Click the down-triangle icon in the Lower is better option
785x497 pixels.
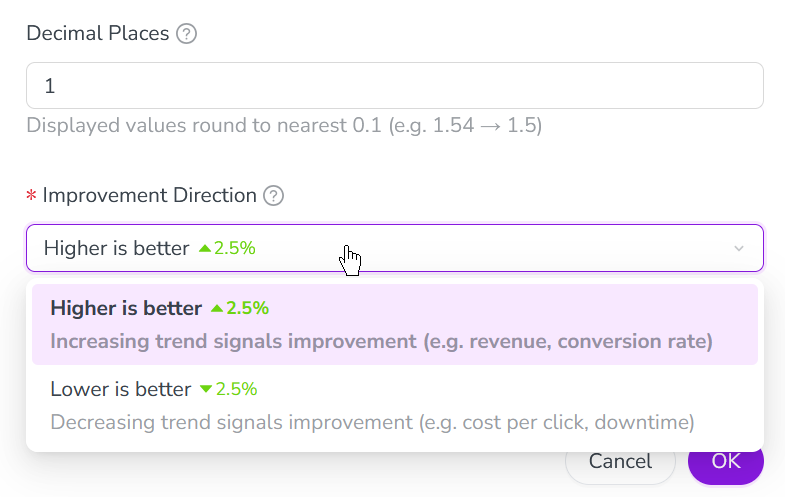(x=206, y=389)
